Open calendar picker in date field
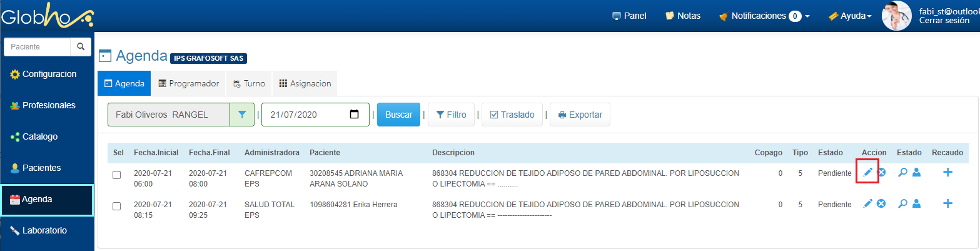 [355, 115]
